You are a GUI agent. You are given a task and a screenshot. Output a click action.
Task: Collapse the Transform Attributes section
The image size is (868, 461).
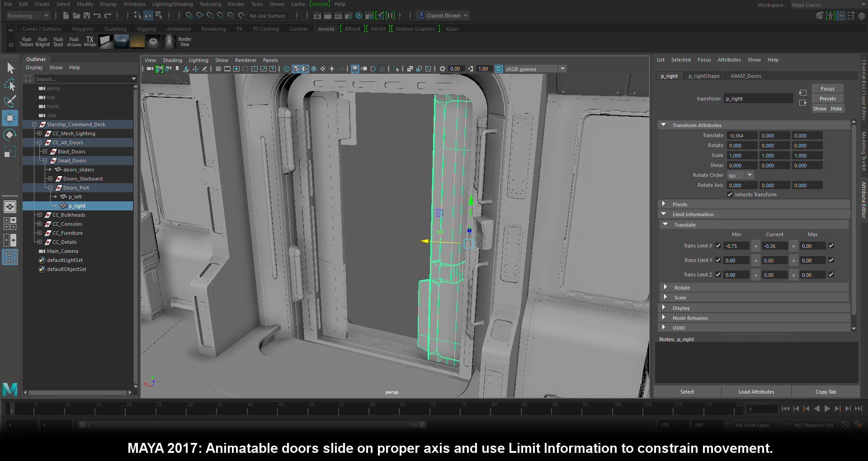coord(664,125)
